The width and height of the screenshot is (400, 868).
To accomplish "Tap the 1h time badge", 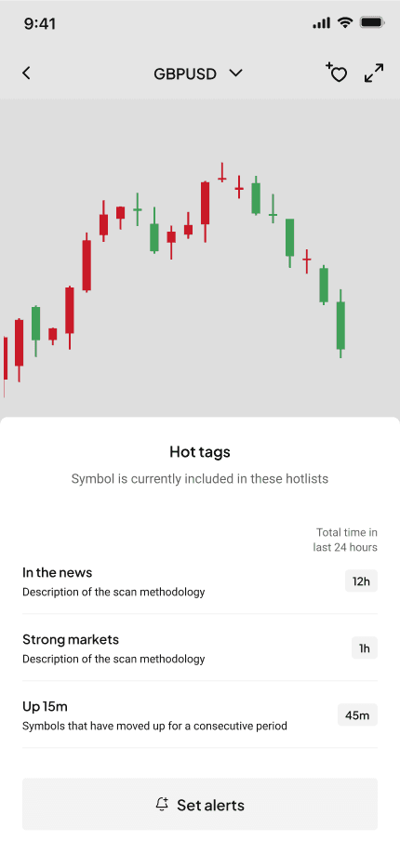I will point(365,648).
